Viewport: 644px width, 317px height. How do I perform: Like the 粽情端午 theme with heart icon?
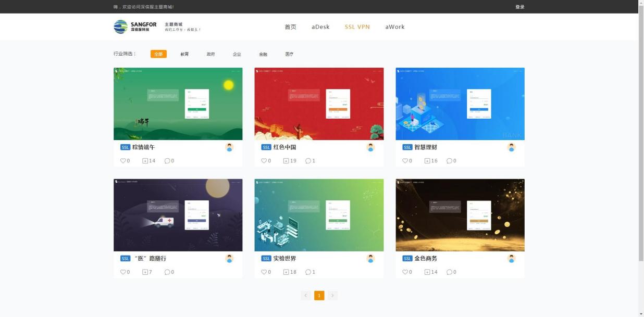click(123, 161)
